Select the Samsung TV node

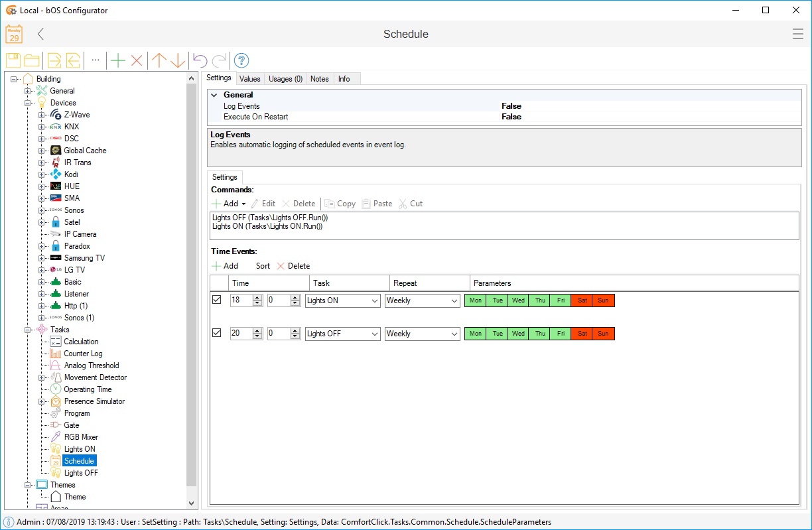pos(84,258)
